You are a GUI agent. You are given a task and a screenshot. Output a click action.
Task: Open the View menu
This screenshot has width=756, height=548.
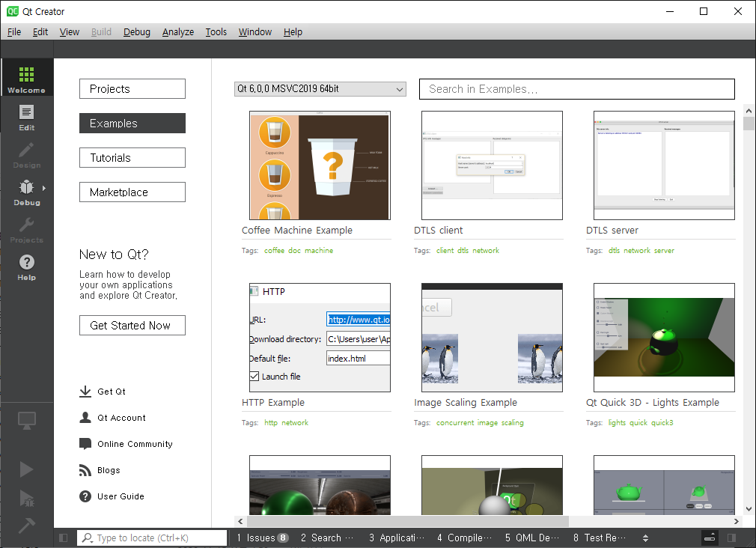point(70,32)
